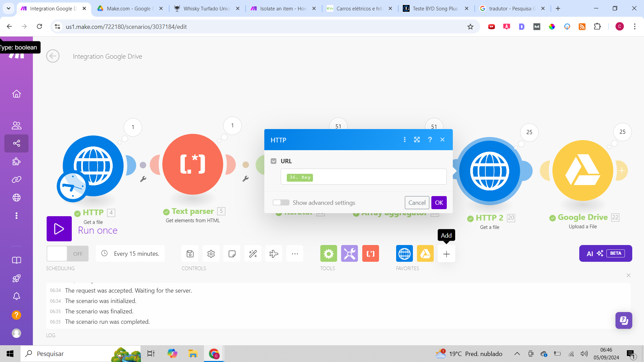Enable Show advanced settings toggle
The width and height of the screenshot is (644, 362).
(x=281, y=202)
